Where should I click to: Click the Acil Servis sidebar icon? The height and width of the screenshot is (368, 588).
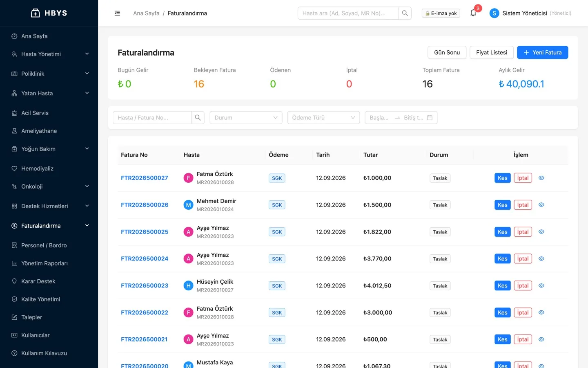point(14,113)
